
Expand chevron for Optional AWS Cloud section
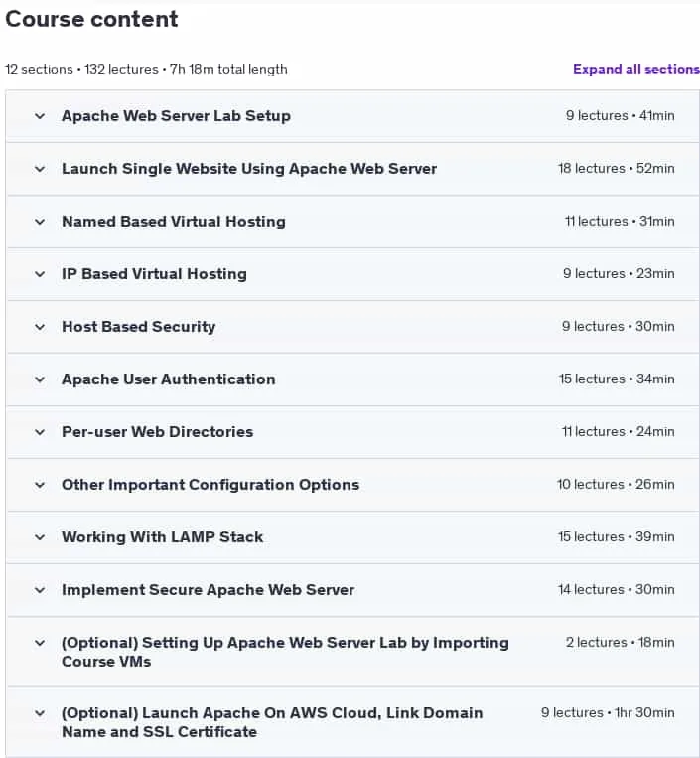pos(40,714)
